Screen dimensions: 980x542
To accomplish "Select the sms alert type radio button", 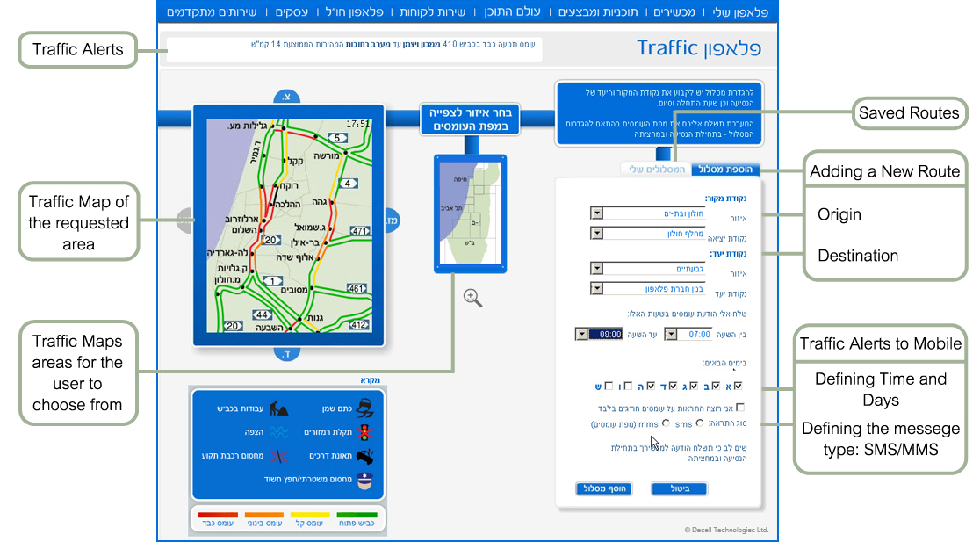I will (x=699, y=423).
